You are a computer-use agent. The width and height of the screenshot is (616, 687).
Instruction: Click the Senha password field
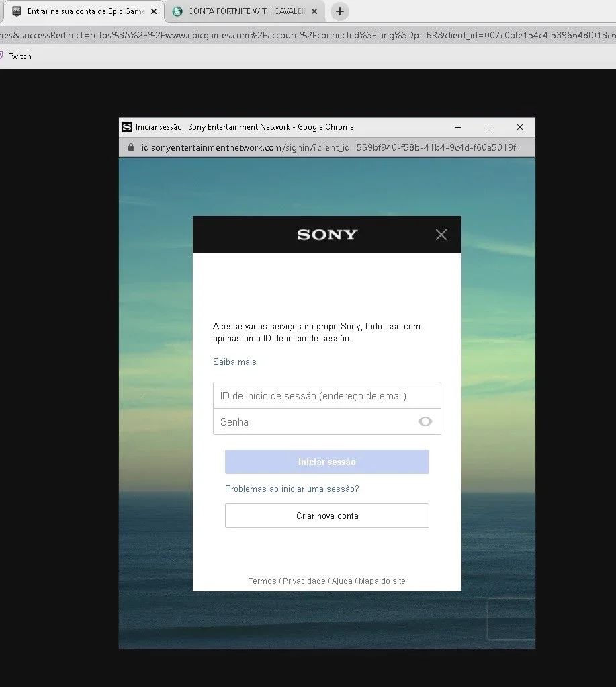(326, 421)
